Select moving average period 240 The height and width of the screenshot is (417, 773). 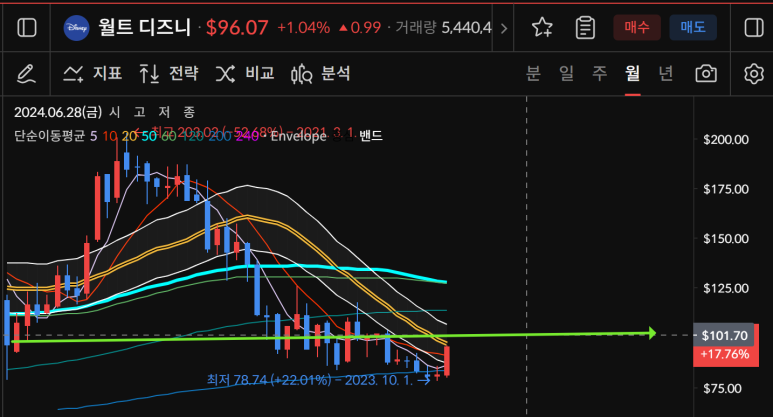(x=247, y=136)
